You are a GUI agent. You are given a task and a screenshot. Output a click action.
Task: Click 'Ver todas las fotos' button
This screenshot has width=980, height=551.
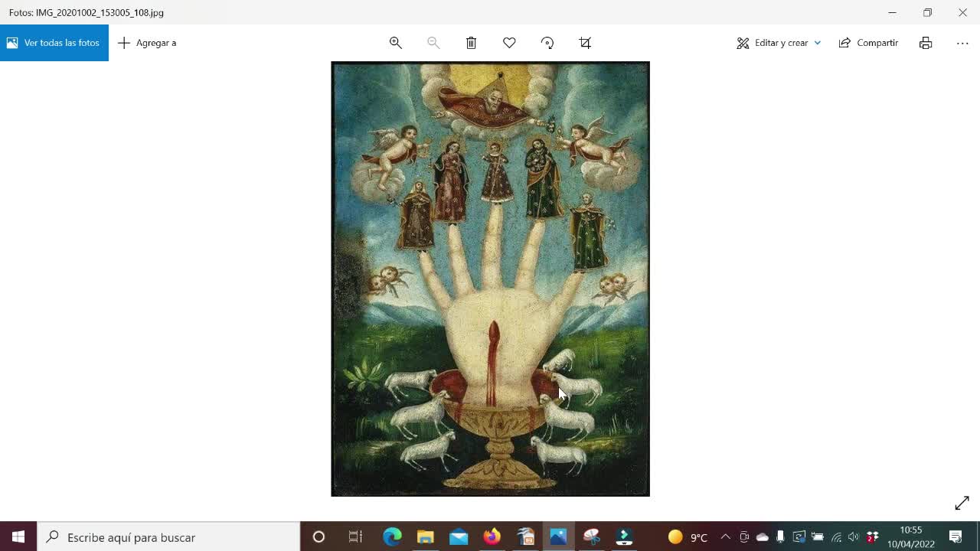click(x=54, y=43)
